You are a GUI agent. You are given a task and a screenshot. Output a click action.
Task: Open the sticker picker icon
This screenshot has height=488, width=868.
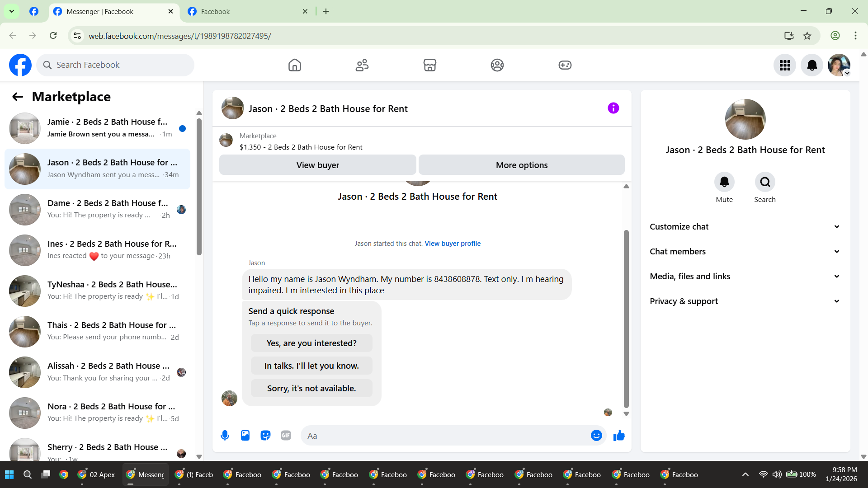tap(265, 436)
